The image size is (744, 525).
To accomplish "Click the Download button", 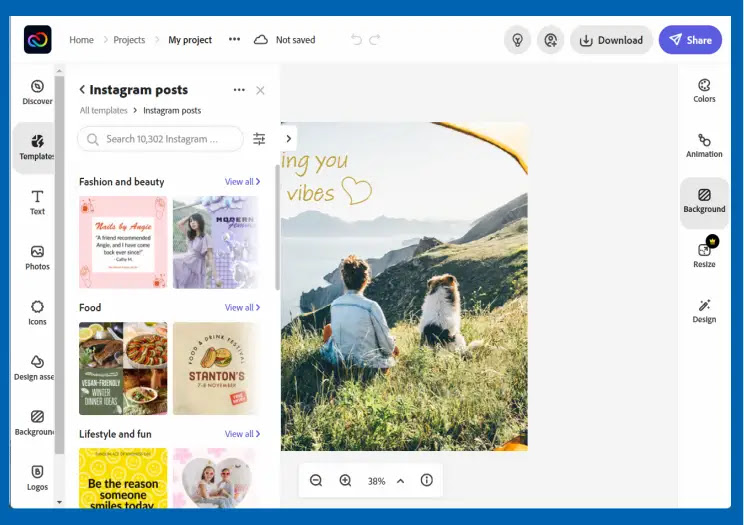I will (611, 40).
